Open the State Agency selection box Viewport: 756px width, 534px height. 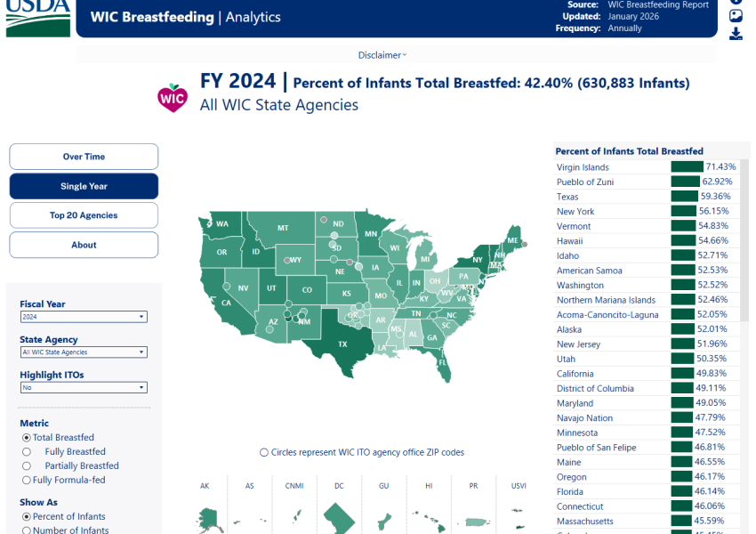(x=83, y=352)
